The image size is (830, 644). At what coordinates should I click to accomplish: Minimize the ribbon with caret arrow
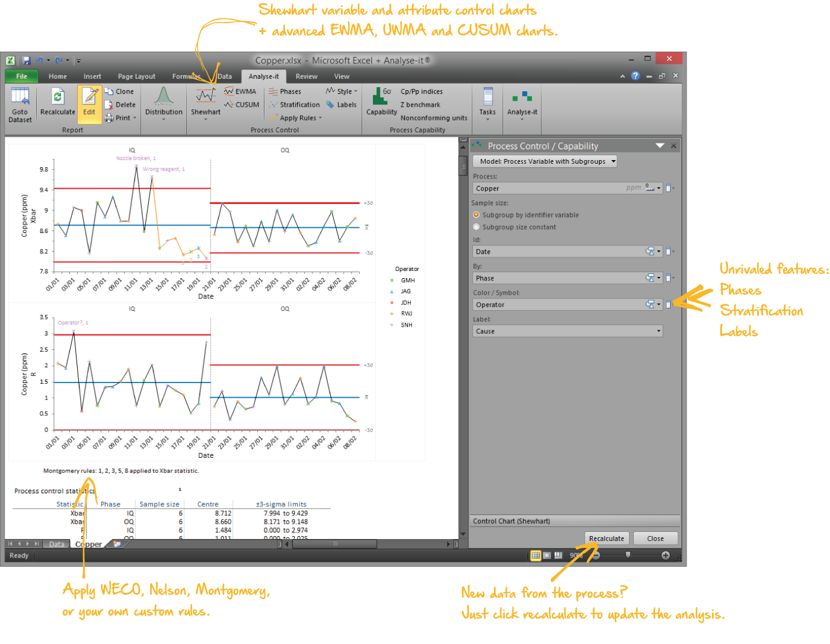click(622, 76)
